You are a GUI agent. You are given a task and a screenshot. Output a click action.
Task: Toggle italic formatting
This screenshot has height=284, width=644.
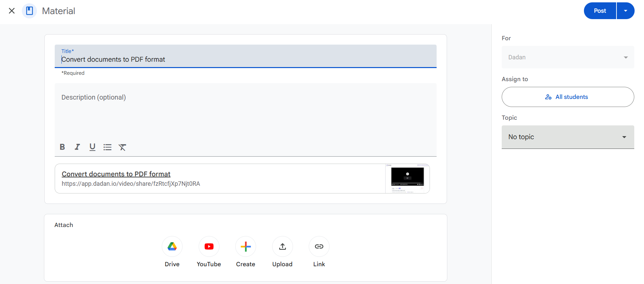77,147
